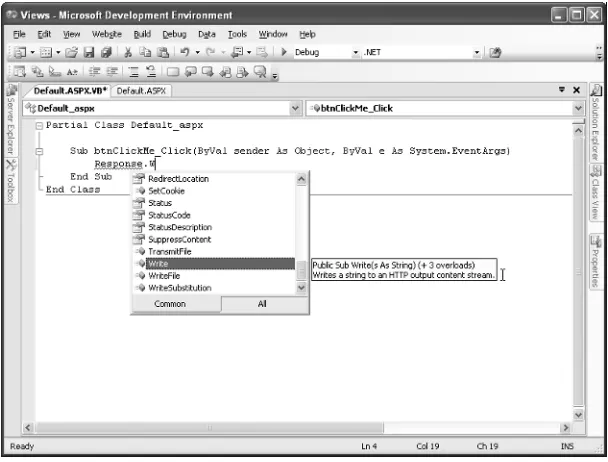Save the file with the floppy icon
608x462 pixels.
point(89,52)
